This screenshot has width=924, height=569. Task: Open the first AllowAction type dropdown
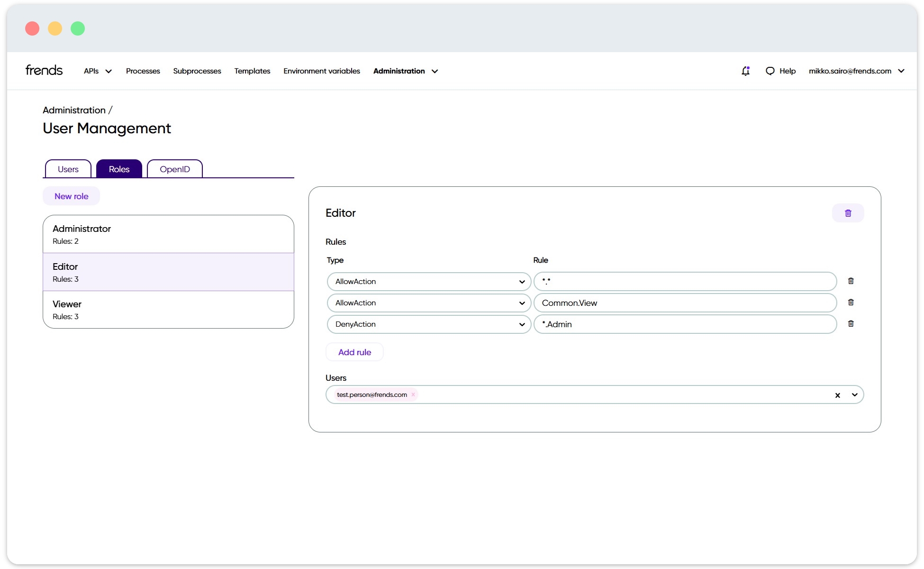tap(521, 281)
